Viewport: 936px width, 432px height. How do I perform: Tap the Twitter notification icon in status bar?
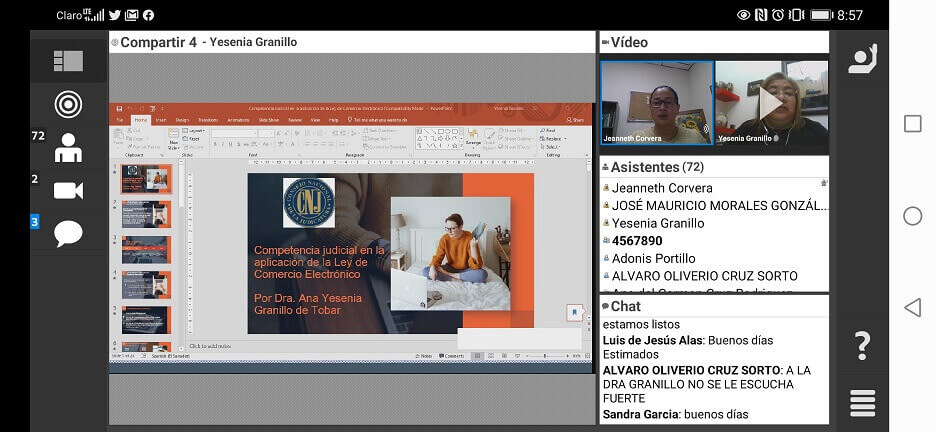coord(115,15)
